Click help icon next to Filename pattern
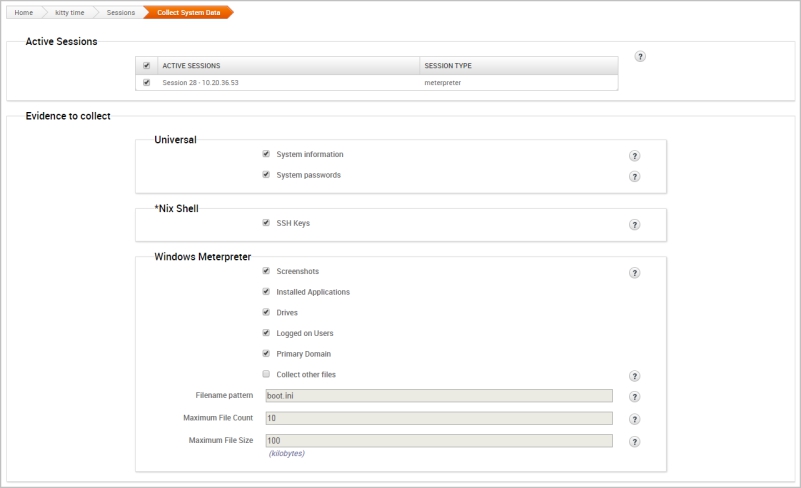Screen dimensions: 801x488 (634, 397)
